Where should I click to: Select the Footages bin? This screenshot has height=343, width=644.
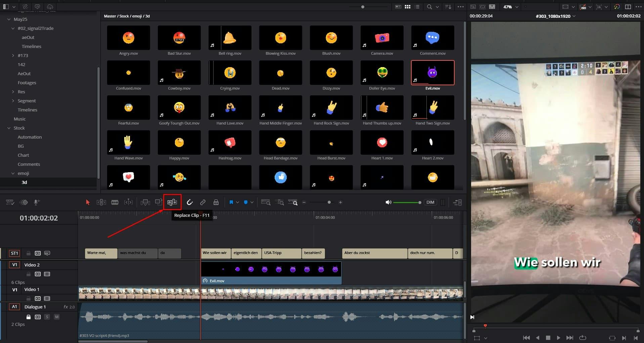tap(27, 83)
